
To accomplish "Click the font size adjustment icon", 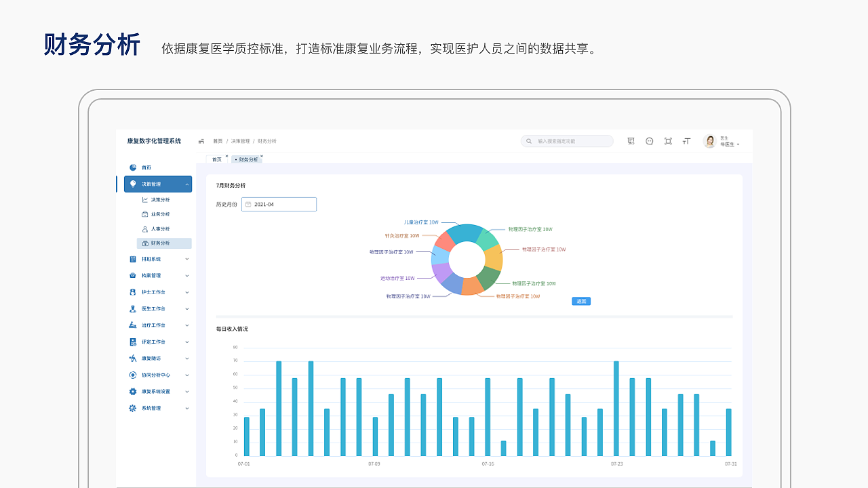I will click(x=686, y=141).
